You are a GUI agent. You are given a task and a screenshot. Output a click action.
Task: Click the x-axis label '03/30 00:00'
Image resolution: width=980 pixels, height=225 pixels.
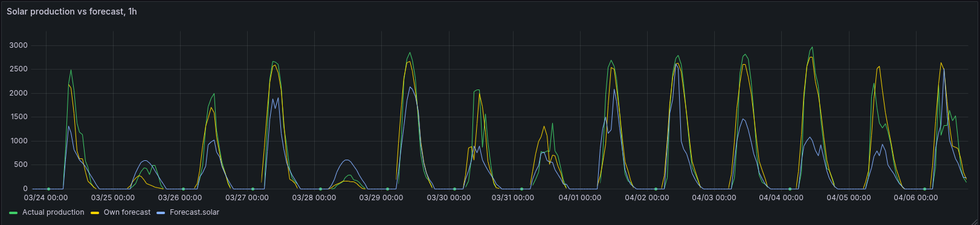tap(448, 198)
